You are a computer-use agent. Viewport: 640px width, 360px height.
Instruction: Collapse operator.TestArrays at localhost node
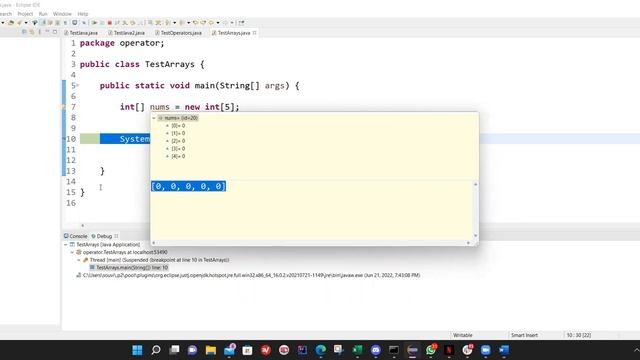click(x=72, y=252)
